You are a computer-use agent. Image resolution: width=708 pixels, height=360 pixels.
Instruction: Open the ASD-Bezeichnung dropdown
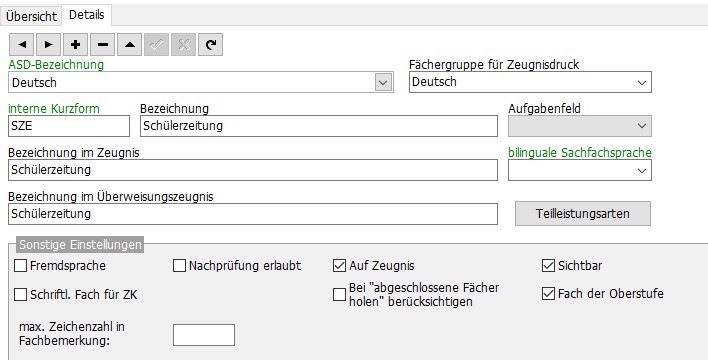click(x=383, y=82)
